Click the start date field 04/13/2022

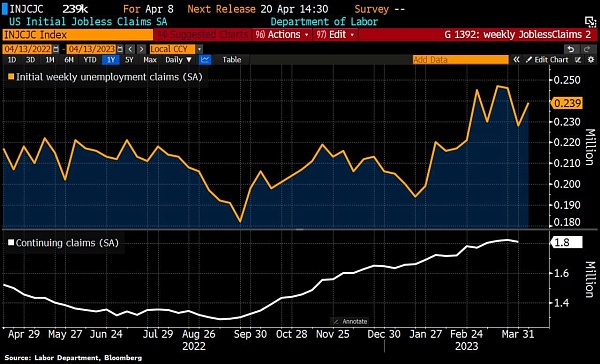click(x=28, y=49)
